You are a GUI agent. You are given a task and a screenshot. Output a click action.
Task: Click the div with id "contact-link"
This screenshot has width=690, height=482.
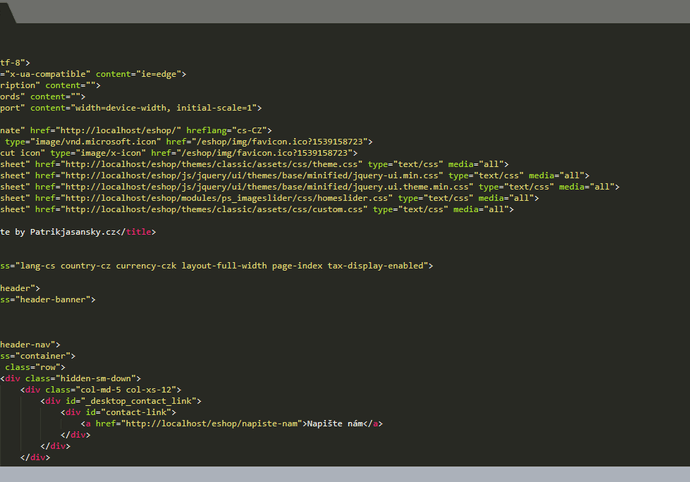coord(118,412)
